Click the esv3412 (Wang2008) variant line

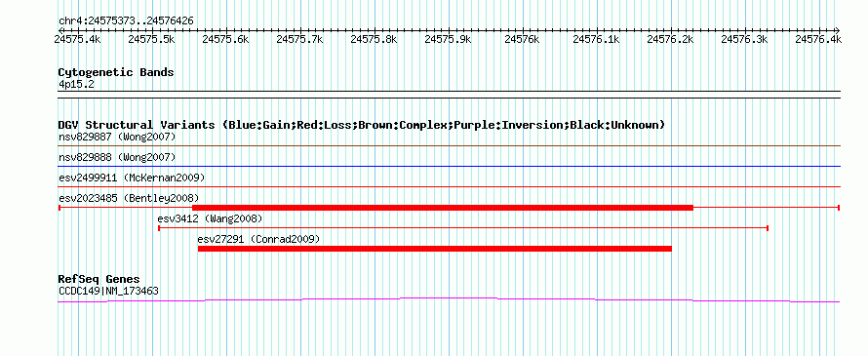click(x=463, y=228)
